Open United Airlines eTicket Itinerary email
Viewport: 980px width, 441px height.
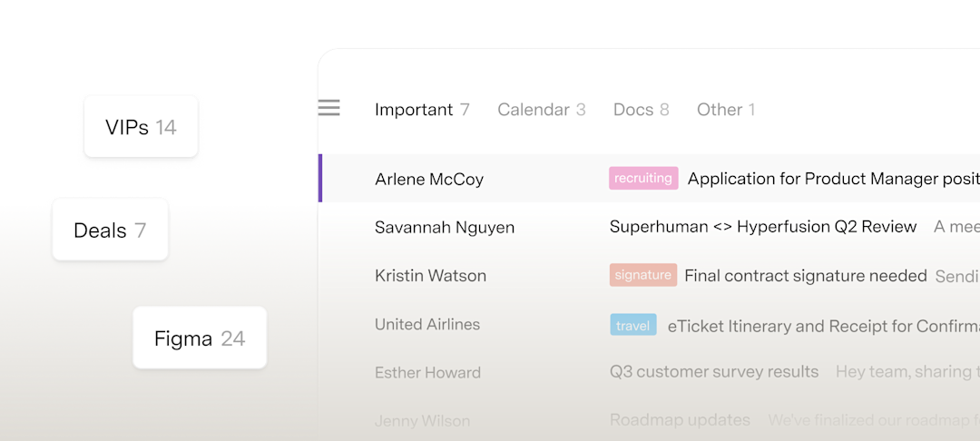click(x=649, y=325)
